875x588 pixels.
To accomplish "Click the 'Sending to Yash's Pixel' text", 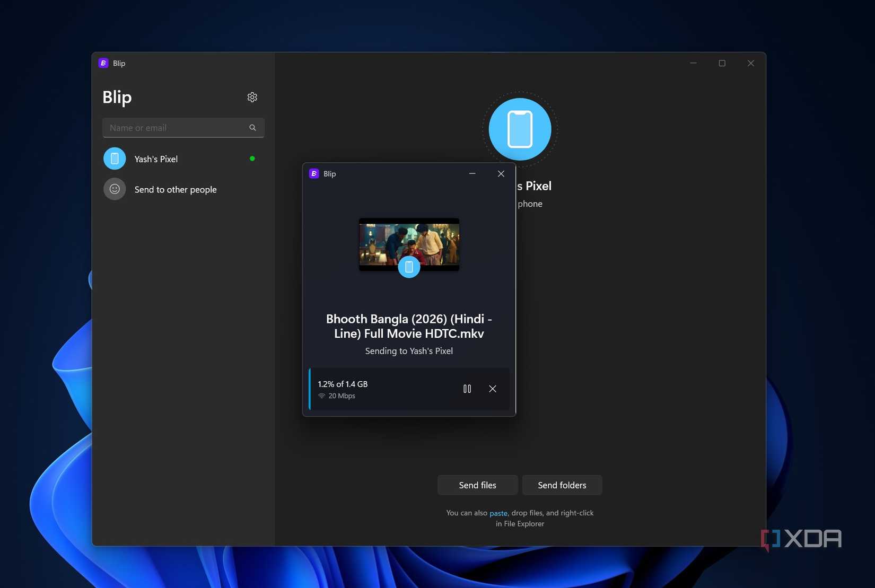I will click(409, 351).
